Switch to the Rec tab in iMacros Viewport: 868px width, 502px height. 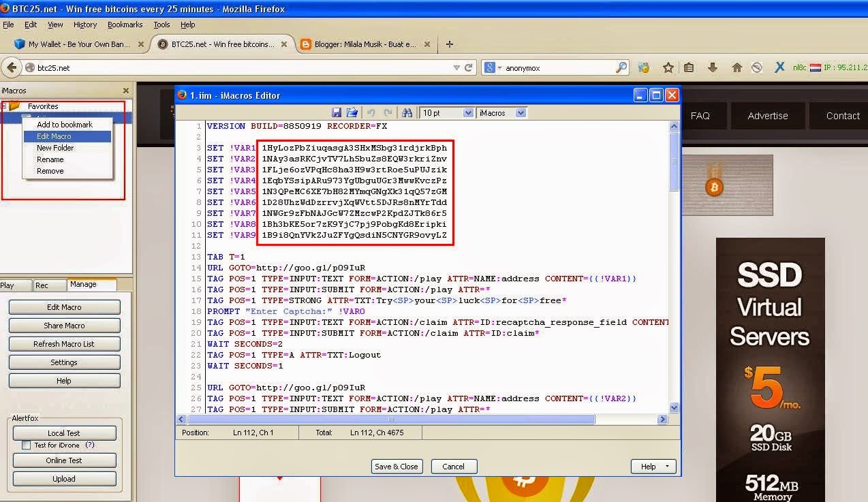[49, 285]
